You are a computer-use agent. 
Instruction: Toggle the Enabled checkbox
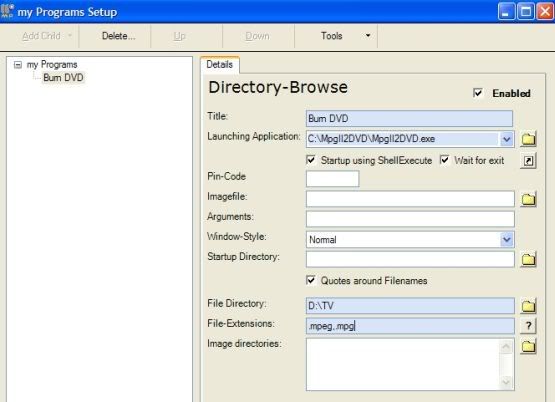pos(477,93)
